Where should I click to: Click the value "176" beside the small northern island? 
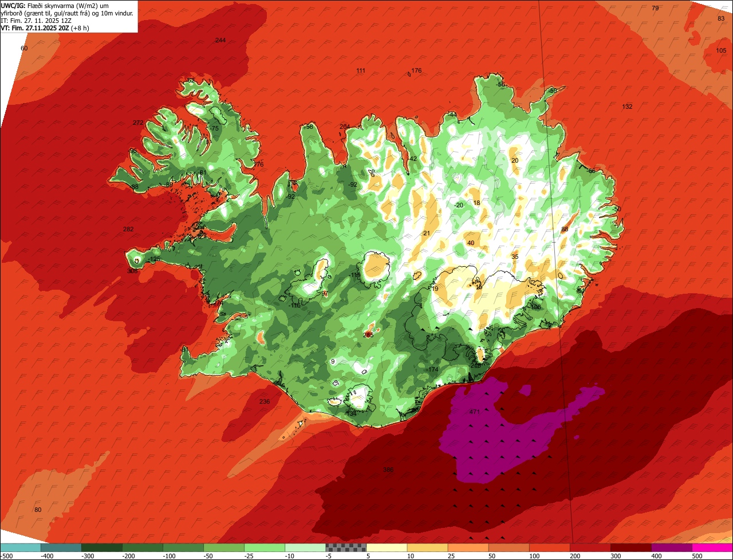pos(416,71)
